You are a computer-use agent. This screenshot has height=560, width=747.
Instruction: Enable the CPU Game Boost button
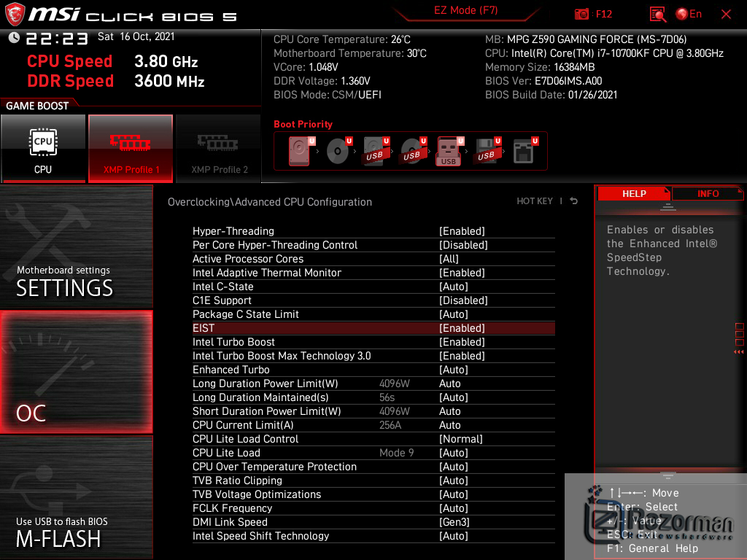click(43, 149)
